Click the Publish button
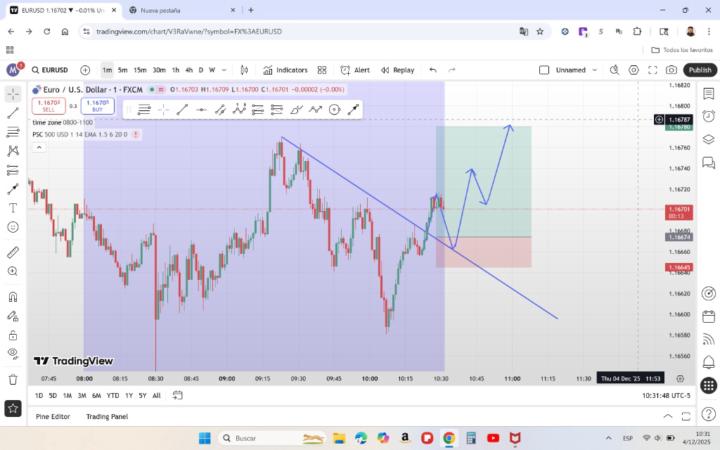This screenshot has width=720, height=450. pos(699,70)
